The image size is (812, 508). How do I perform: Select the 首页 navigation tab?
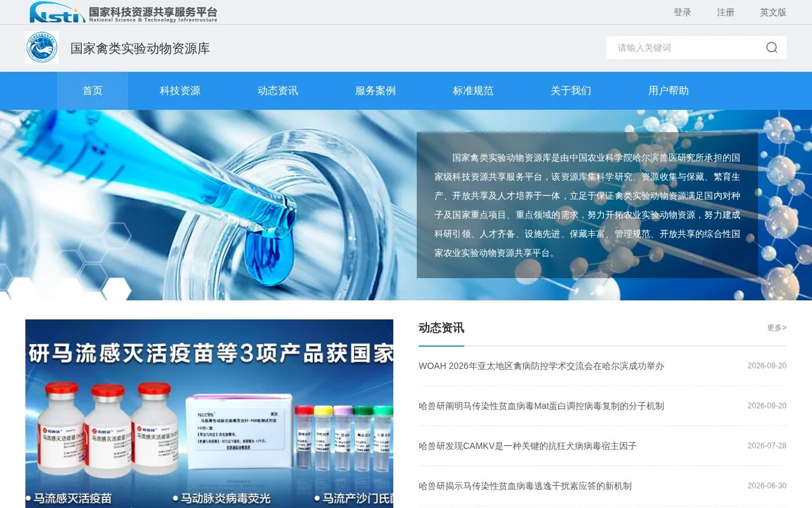93,91
